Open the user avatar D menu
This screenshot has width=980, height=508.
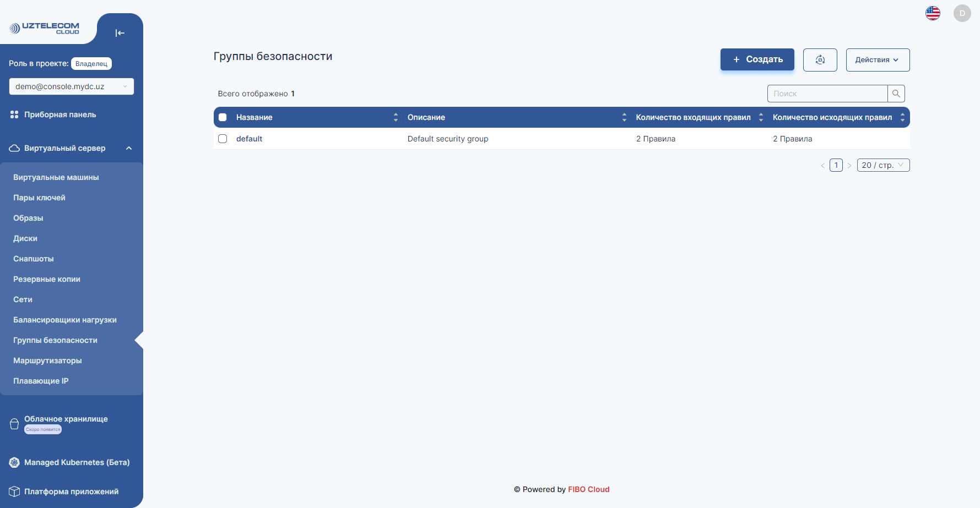pyautogui.click(x=962, y=13)
